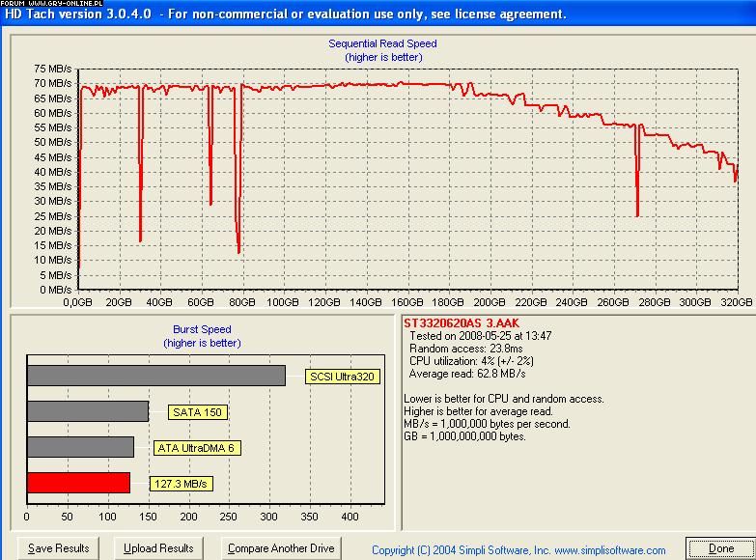Select the SCSI Ultra320 label

(343, 377)
